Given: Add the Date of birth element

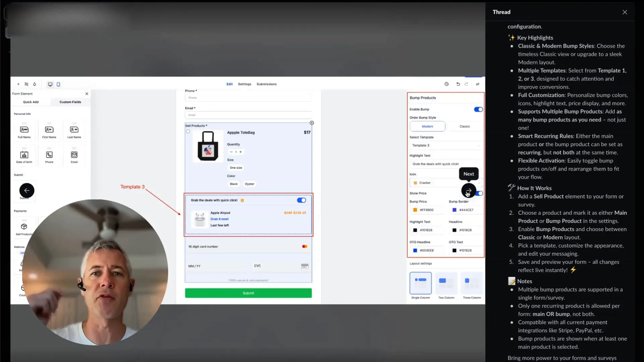Looking at the screenshot, I should coord(24,156).
